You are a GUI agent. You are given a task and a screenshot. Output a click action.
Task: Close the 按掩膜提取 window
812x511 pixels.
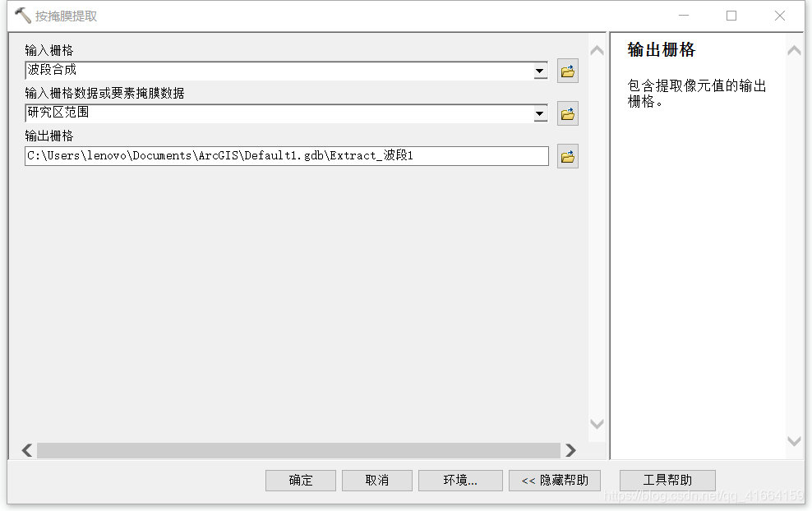pos(779,16)
